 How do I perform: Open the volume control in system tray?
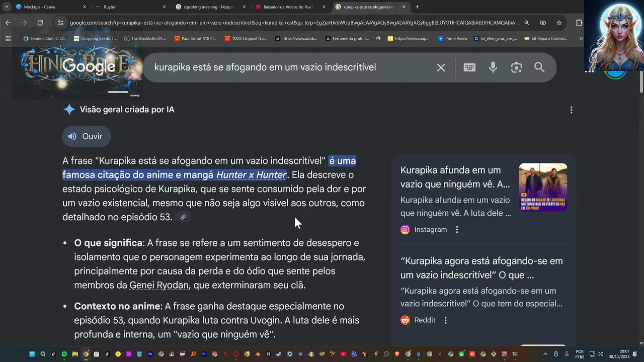coord(600,354)
